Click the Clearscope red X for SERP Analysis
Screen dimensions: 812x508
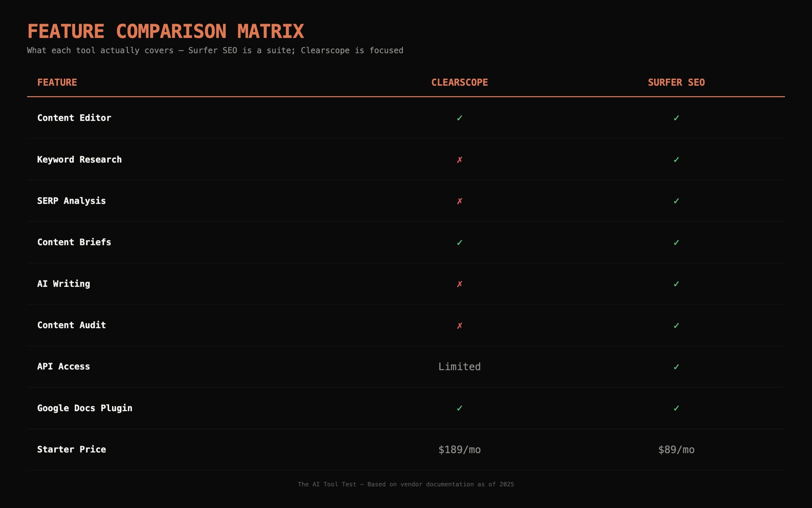coord(460,201)
